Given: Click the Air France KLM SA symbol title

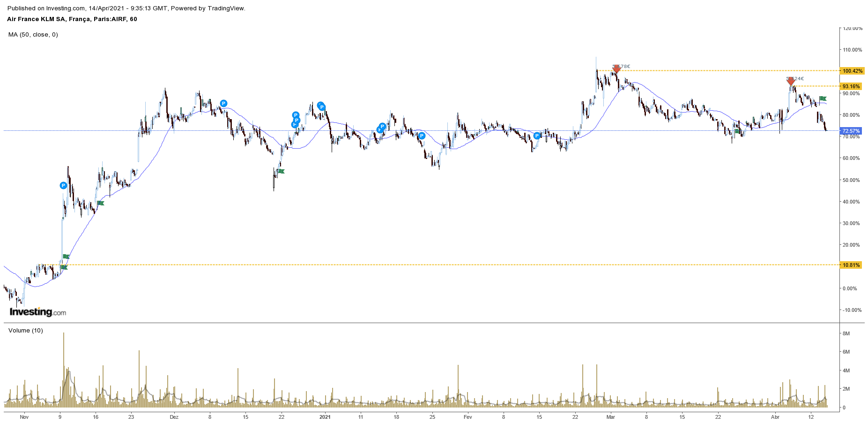Looking at the screenshot, I should tap(72, 19).
